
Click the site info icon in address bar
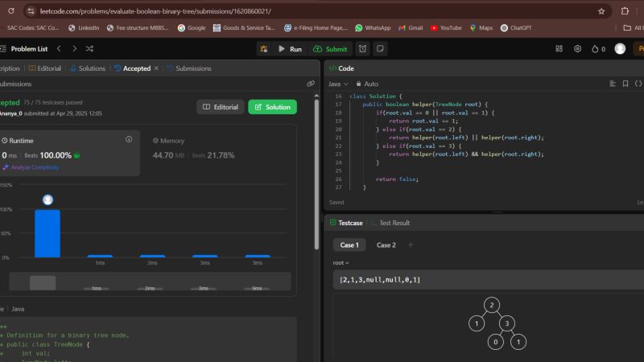(31, 11)
